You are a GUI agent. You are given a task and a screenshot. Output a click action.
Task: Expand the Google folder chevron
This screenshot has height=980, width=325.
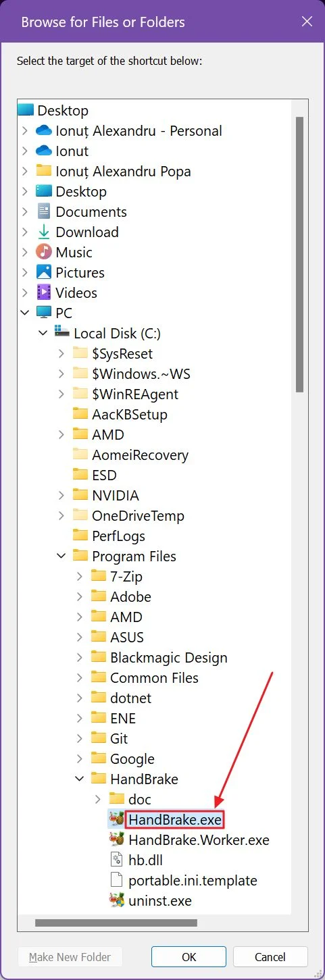(80, 758)
